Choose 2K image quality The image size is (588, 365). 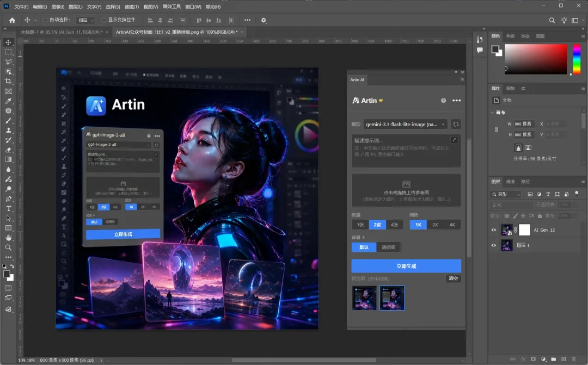click(x=436, y=225)
